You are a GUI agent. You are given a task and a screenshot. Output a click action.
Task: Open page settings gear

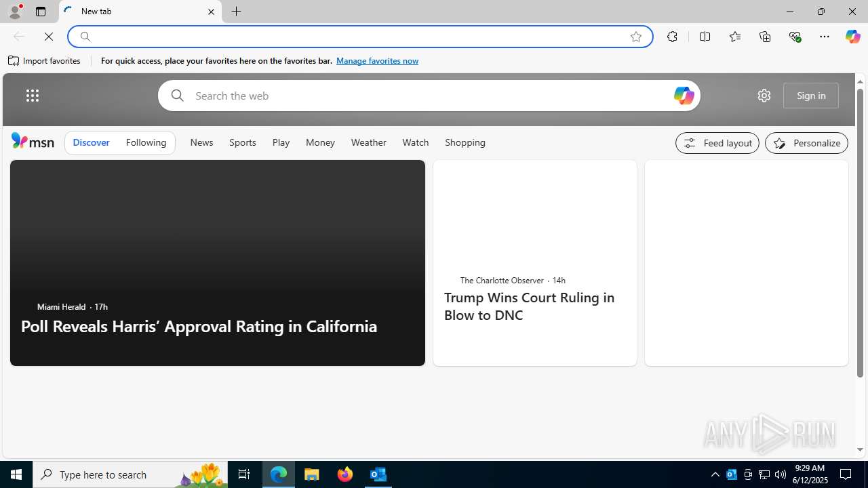click(x=764, y=96)
